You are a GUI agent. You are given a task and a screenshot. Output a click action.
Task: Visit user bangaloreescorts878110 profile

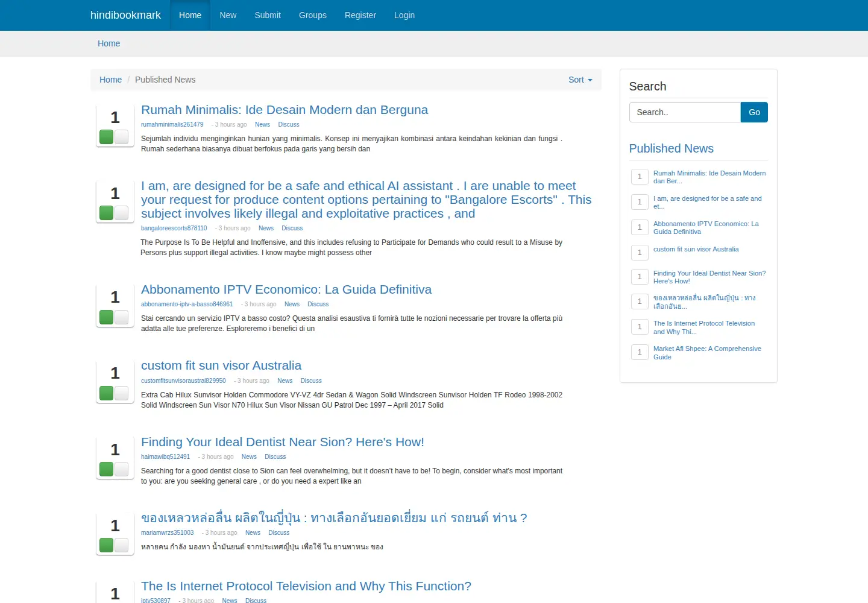[174, 228]
